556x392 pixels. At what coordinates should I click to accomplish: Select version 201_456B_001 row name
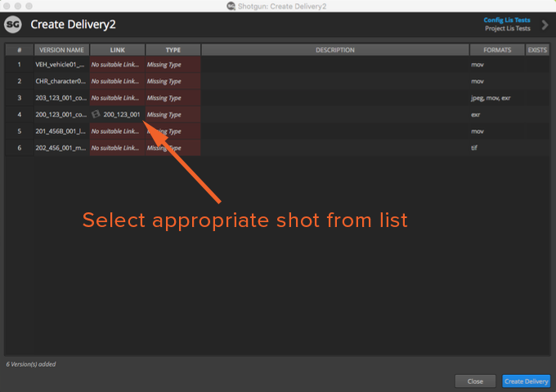pos(61,131)
